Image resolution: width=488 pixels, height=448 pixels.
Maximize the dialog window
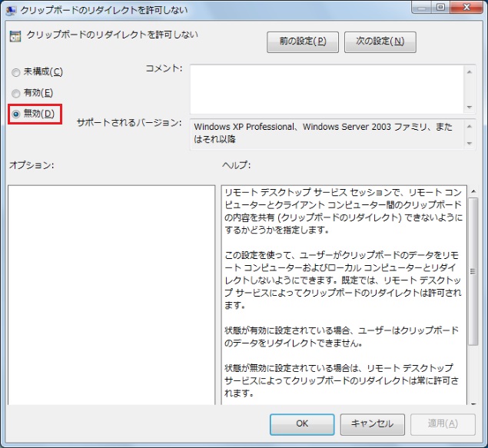click(440, 7)
